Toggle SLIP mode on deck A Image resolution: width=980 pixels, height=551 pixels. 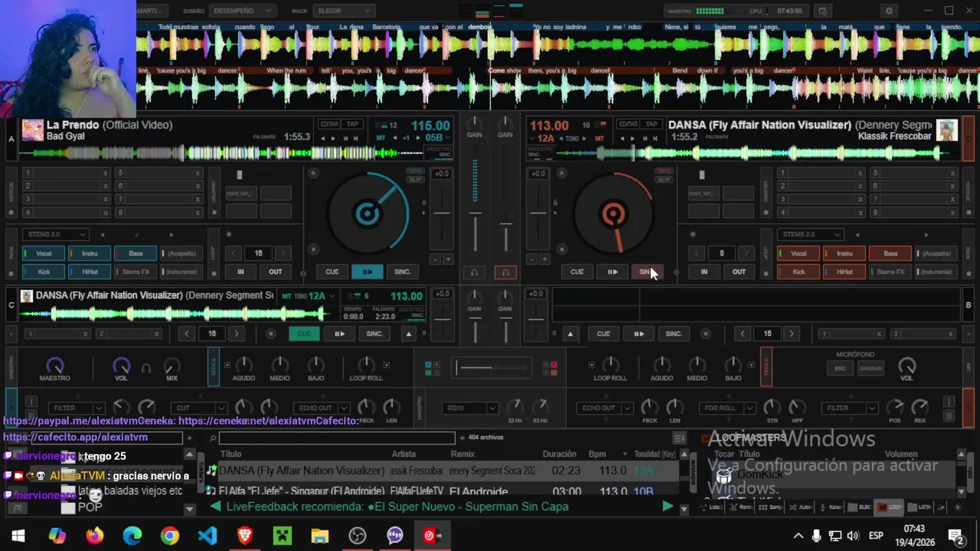point(415,179)
